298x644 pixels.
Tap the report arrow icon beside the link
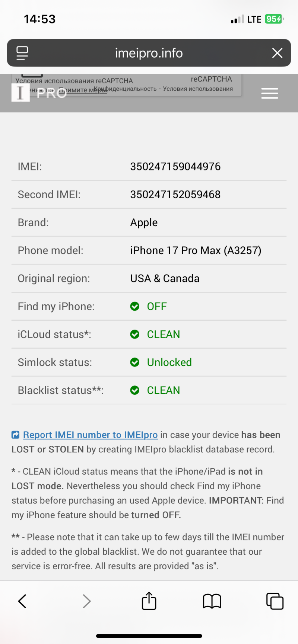tap(16, 435)
